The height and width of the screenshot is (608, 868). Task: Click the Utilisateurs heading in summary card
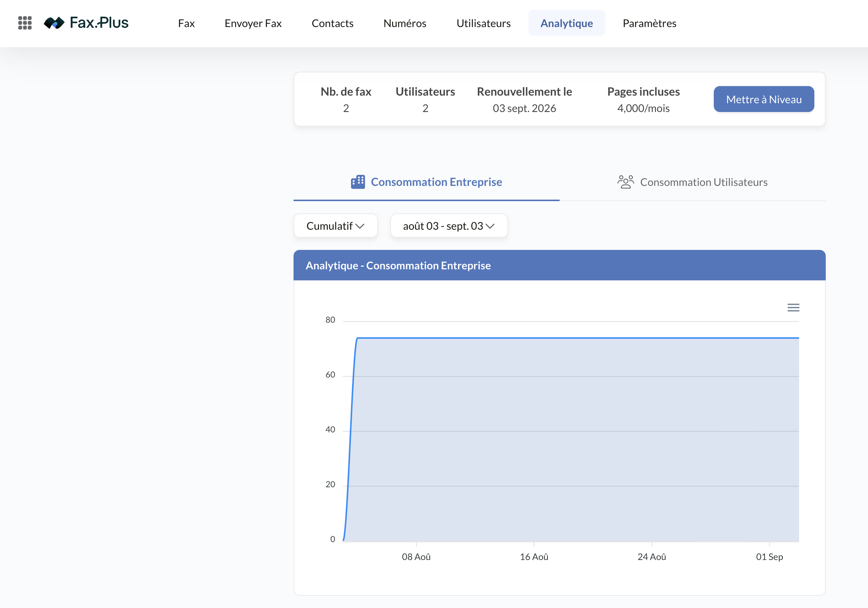425,91
